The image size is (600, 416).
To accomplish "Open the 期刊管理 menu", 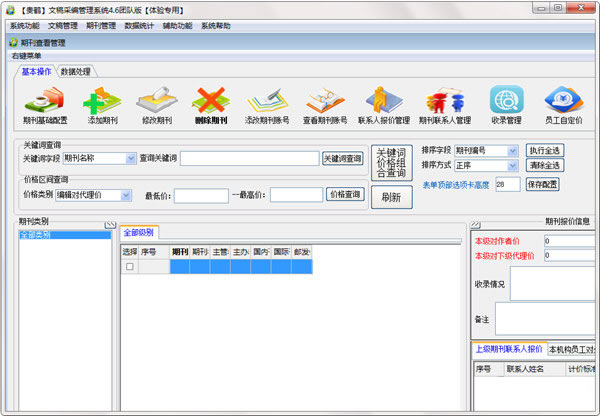I will coord(101,26).
